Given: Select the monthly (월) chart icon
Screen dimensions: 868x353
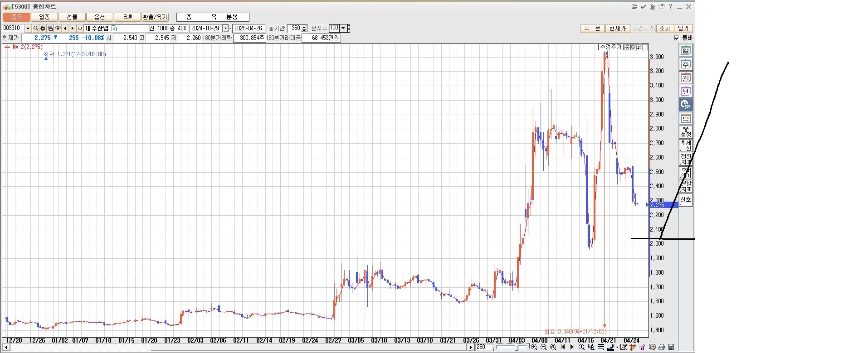Looking at the screenshot, I should pos(685,78).
